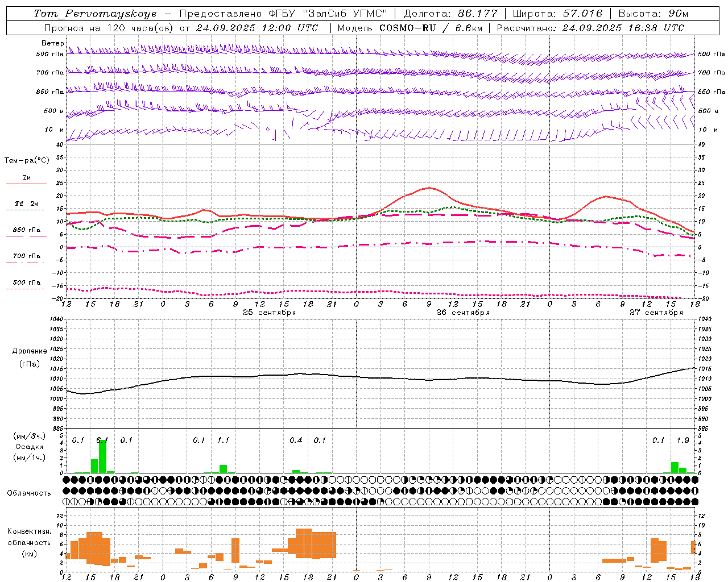This screenshot has height=582, width=728.
Task: Click the '0.4' precipitation amount value
Action: [296, 440]
